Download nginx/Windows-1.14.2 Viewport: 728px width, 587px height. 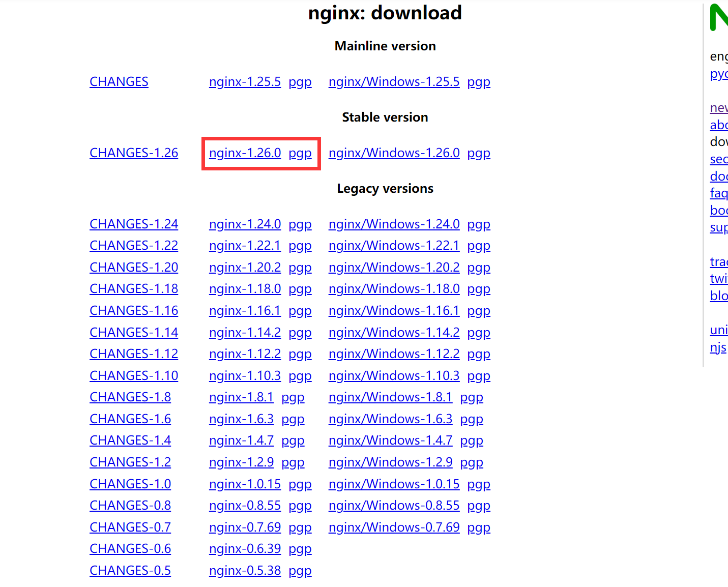tap(394, 333)
